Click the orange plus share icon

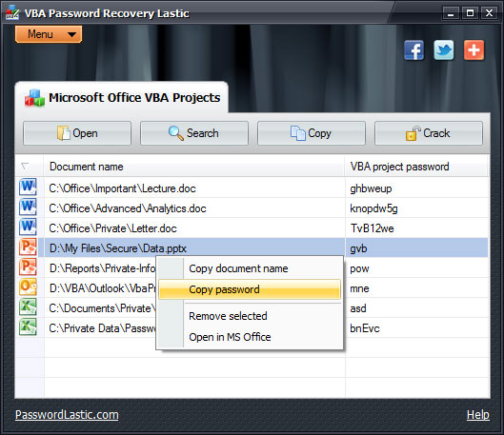[x=474, y=50]
